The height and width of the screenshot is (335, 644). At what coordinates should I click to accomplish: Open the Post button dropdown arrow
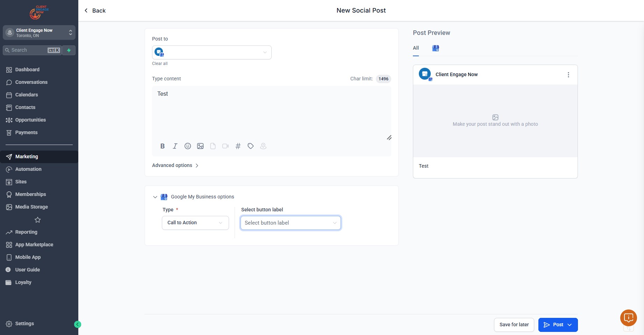click(x=570, y=325)
